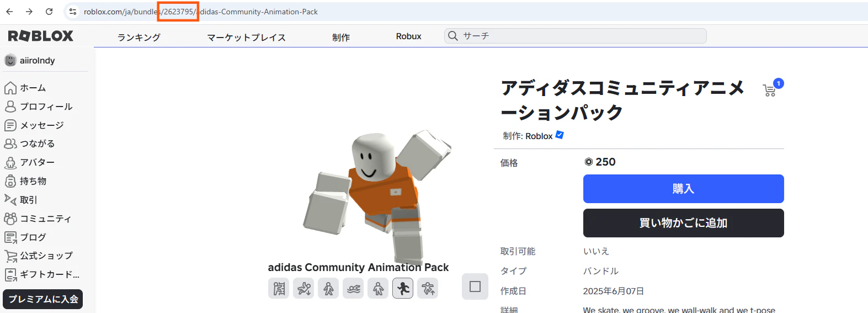The width and height of the screenshot is (868, 313).
Task: Select the swim animation icon
Action: [x=353, y=288]
